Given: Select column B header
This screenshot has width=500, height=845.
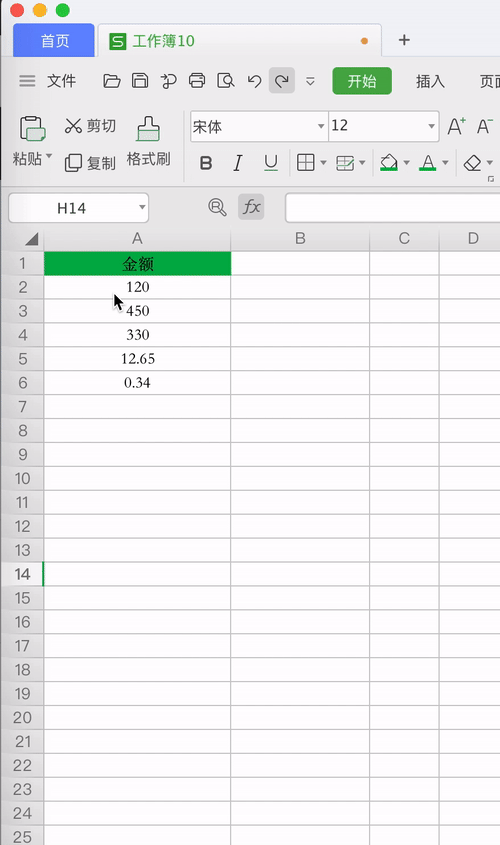Looking at the screenshot, I should coord(300,238).
